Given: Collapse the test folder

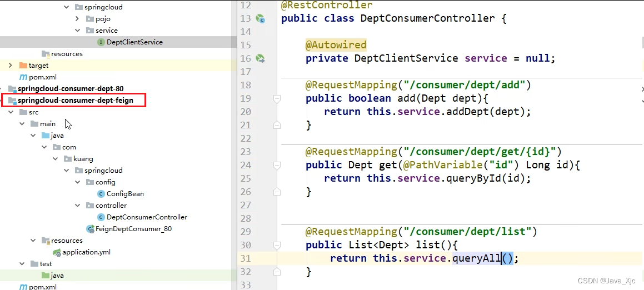Looking at the screenshot, I should point(22,264).
